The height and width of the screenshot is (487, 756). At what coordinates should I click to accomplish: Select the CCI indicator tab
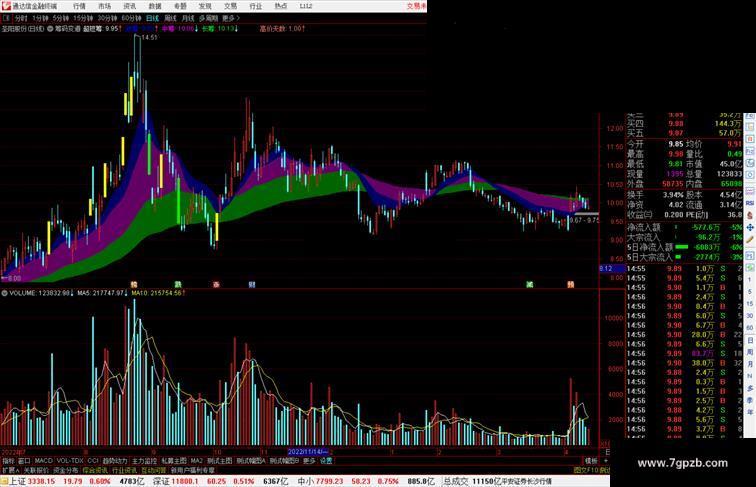tap(93, 461)
